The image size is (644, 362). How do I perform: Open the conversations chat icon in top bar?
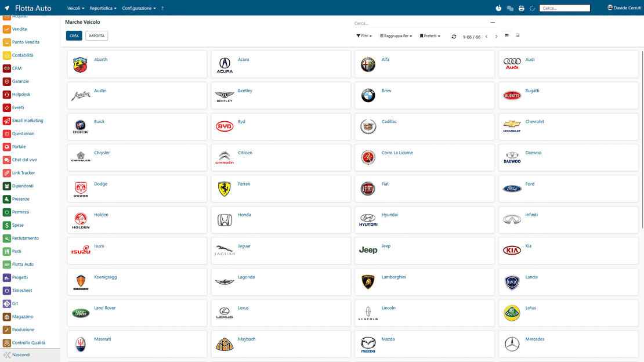point(510,8)
